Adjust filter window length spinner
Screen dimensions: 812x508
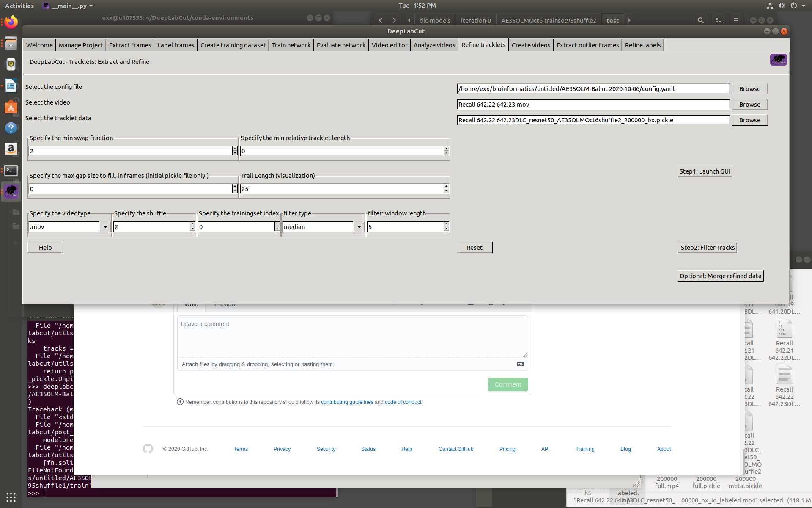(x=446, y=226)
